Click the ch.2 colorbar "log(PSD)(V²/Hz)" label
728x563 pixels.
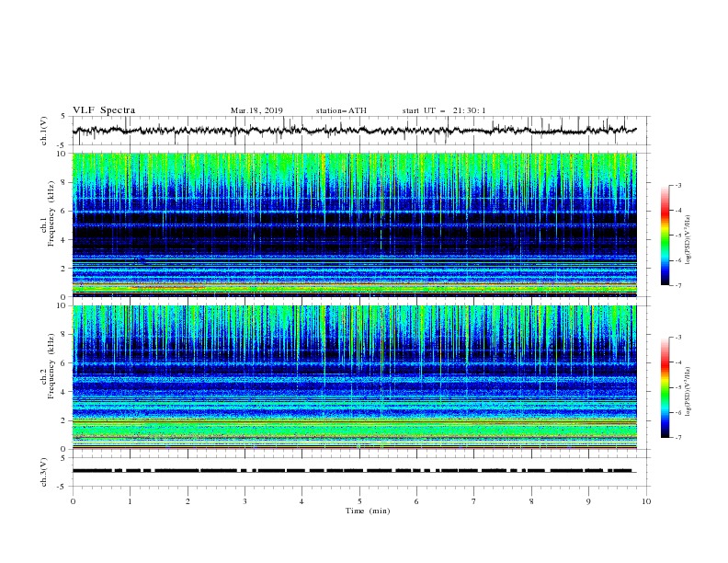click(688, 392)
